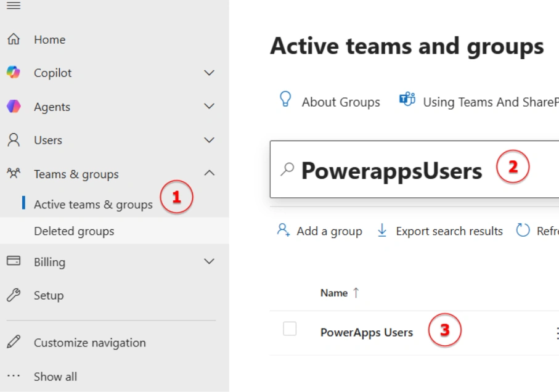Expand the Agents section chevron
The image size is (559, 392).
tap(210, 106)
